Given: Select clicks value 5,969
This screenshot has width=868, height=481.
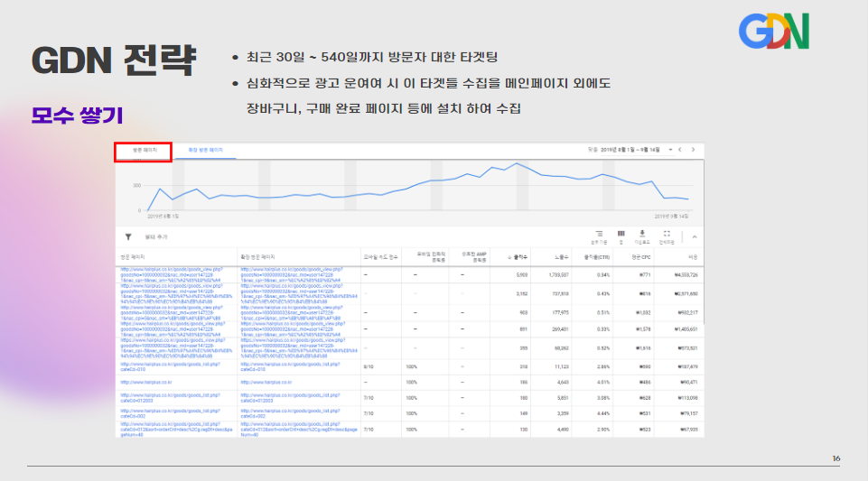Looking at the screenshot, I should click(521, 274).
